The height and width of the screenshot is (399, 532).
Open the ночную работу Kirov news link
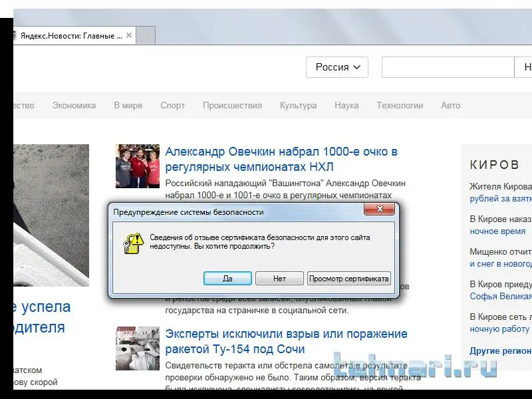click(x=499, y=329)
